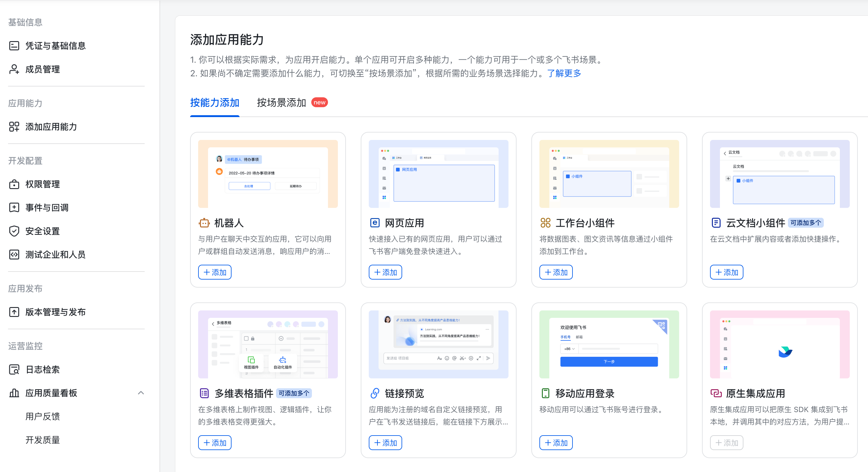
Task: Click the 链接预览 link icon
Action: pyautogui.click(x=375, y=393)
